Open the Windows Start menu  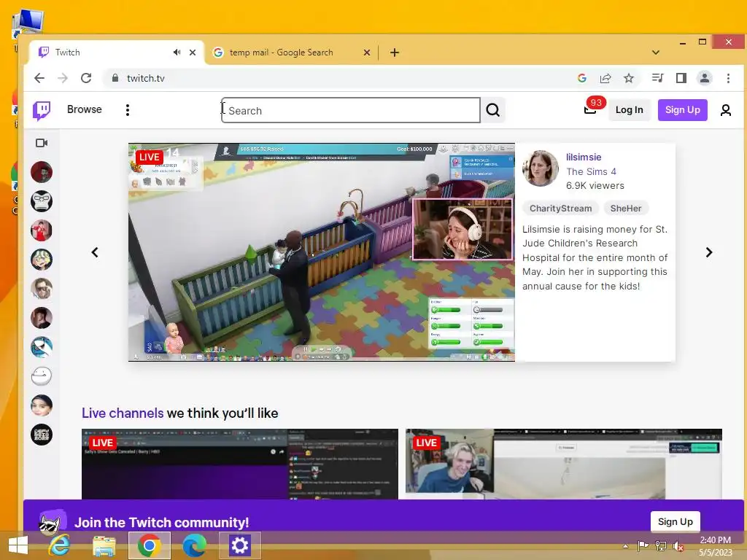point(18,545)
